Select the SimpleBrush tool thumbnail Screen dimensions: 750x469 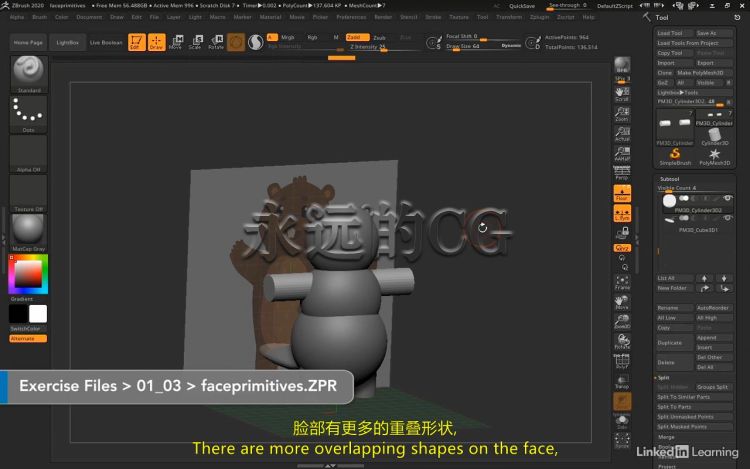pos(675,156)
